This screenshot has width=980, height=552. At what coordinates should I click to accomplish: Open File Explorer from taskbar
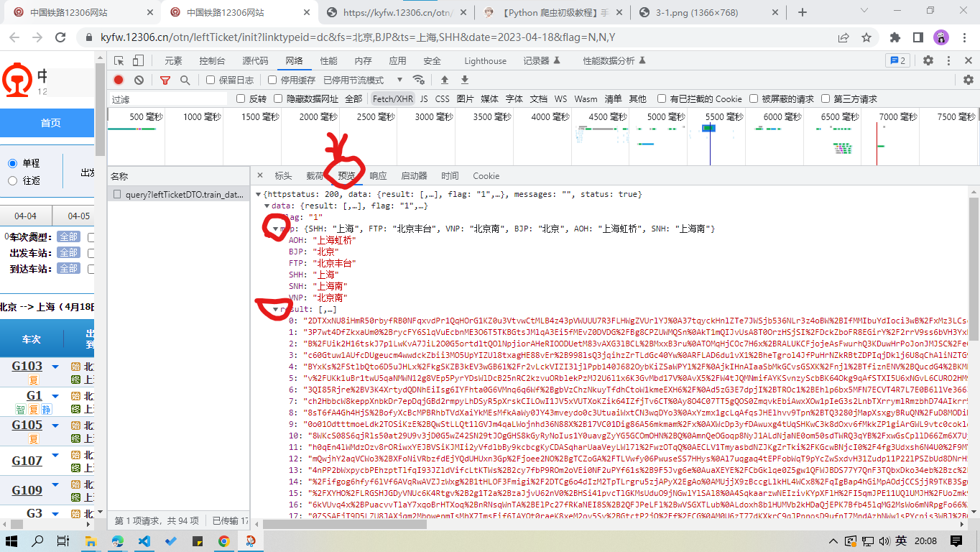click(x=91, y=540)
